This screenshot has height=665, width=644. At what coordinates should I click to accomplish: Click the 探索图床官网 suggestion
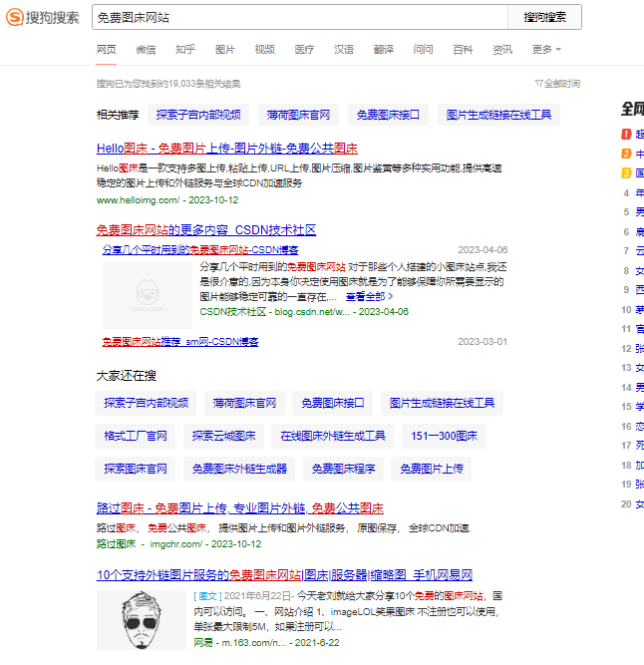(136, 469)
